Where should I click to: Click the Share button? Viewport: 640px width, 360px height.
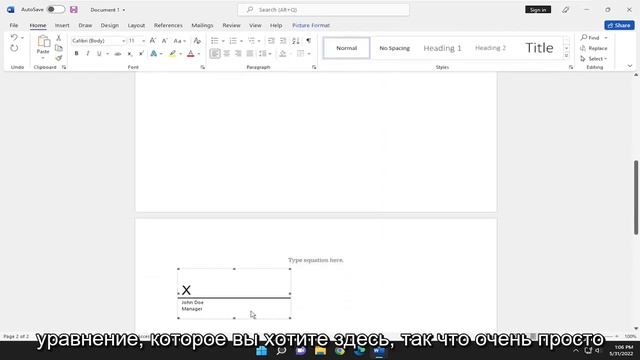tap(619, 25)
